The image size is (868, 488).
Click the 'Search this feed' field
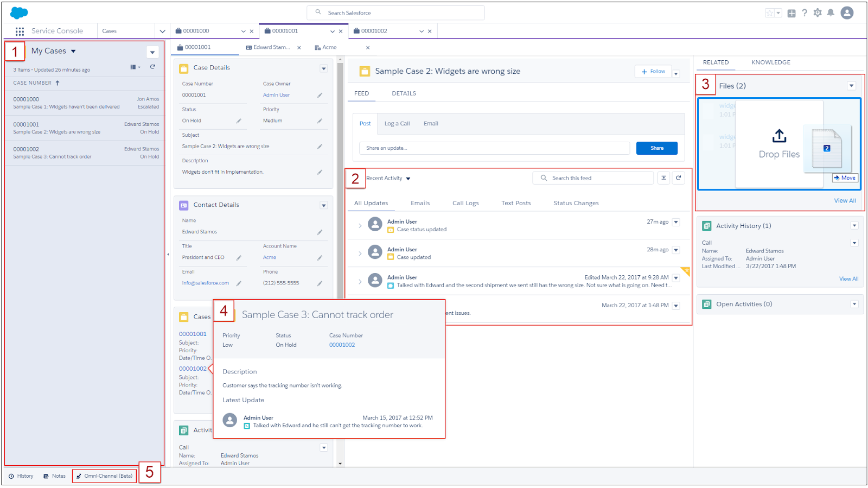click(593, 178)
